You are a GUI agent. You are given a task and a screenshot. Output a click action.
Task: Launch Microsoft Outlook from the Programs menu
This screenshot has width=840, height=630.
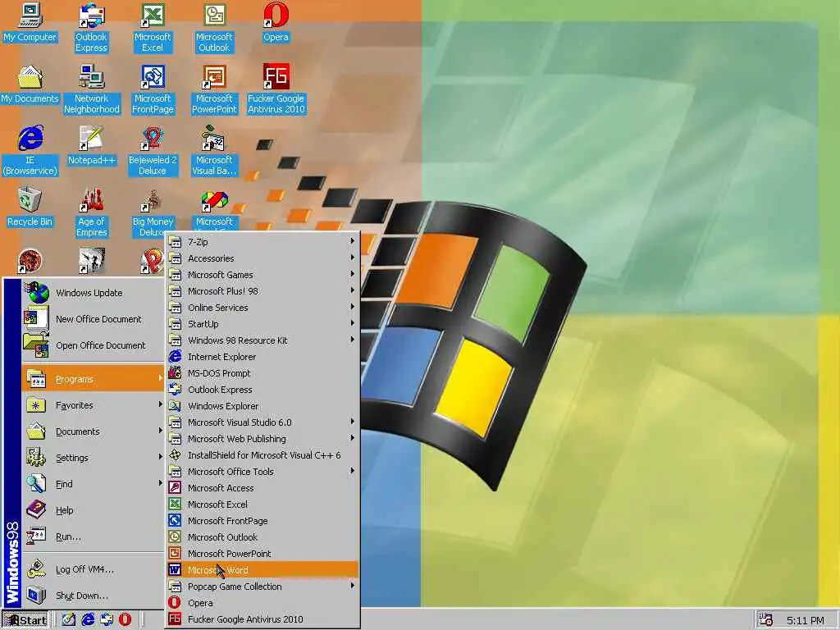[x=262, y=536]
